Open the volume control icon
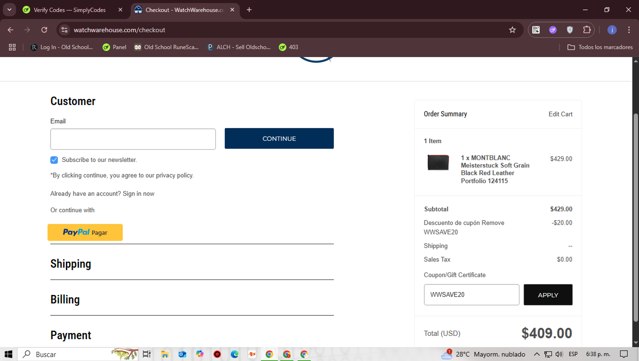639x361 pixels. pyautogui.click(x=559, y=354)
